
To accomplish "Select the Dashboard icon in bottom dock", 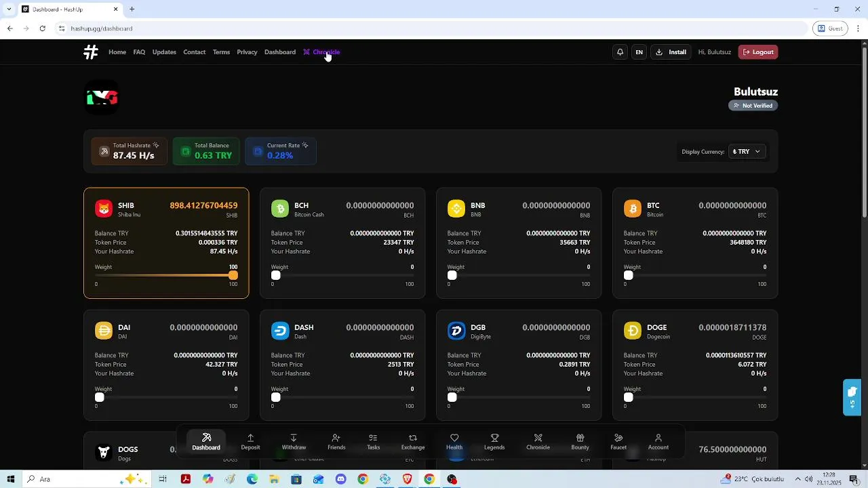I will [206, 442].
